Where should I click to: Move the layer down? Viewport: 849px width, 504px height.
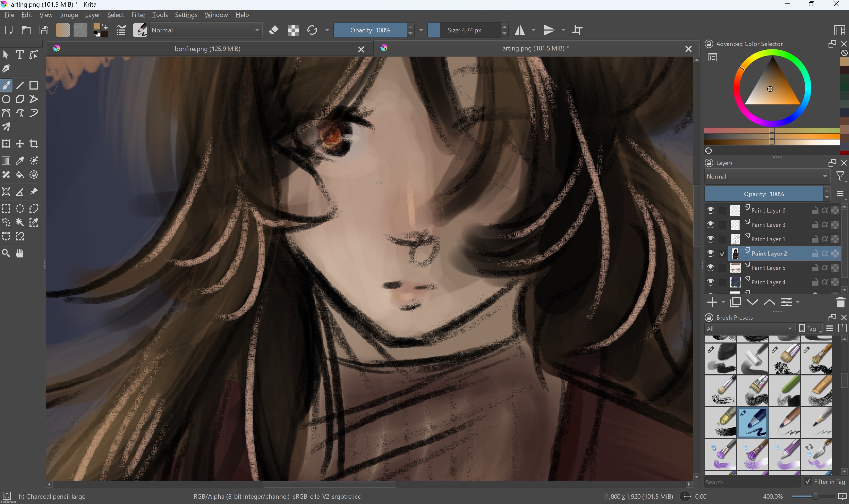tap(752, 302)
